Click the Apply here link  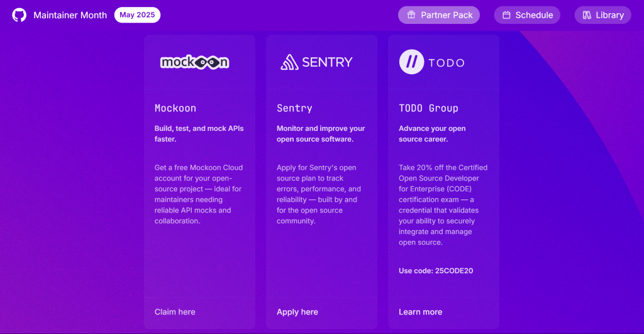(297, 312)
